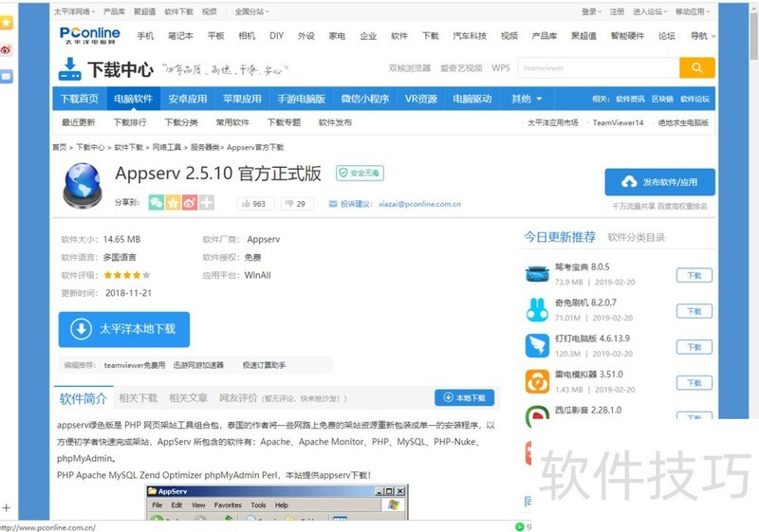
Task: Expand 登录 dropdown
Action: pyautogui.click(x=591, y=11)
